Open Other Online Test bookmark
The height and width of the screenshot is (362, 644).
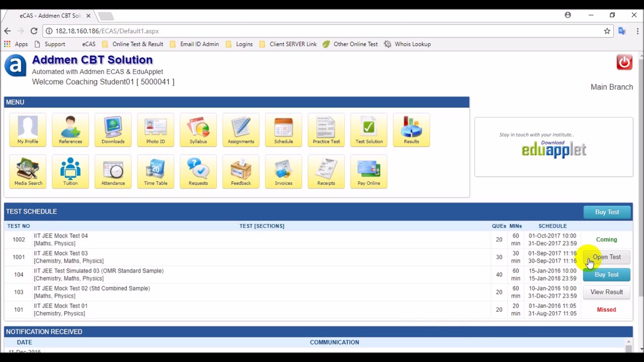click(x=350, y=44)
